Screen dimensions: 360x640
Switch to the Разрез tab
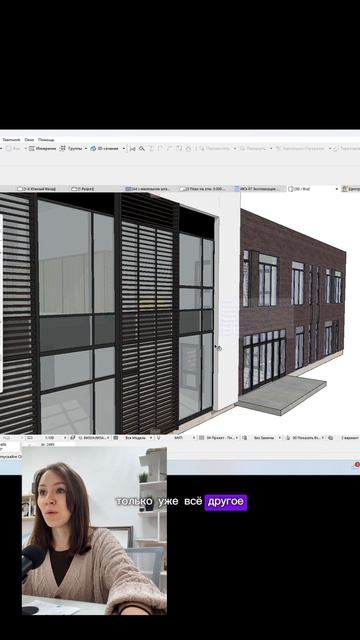pos(83,189)
